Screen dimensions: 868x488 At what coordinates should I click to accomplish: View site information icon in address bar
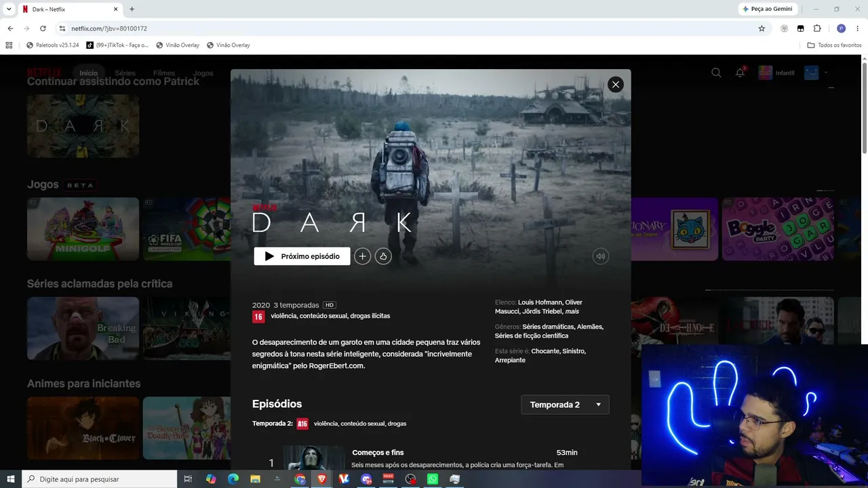[x=62, y=28]
